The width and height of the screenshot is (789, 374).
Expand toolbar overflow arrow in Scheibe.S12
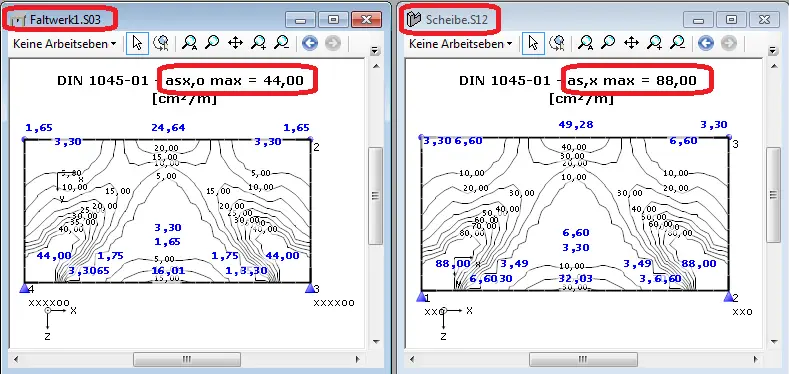click(774, 50)
